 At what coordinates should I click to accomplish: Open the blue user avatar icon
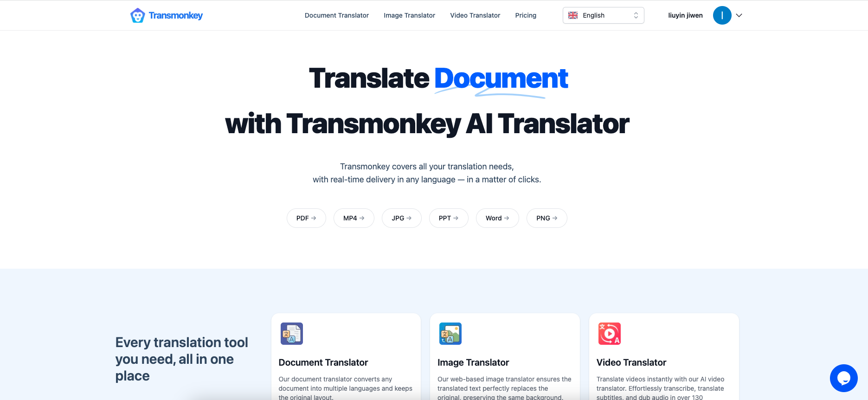click(x=722, y=15)
